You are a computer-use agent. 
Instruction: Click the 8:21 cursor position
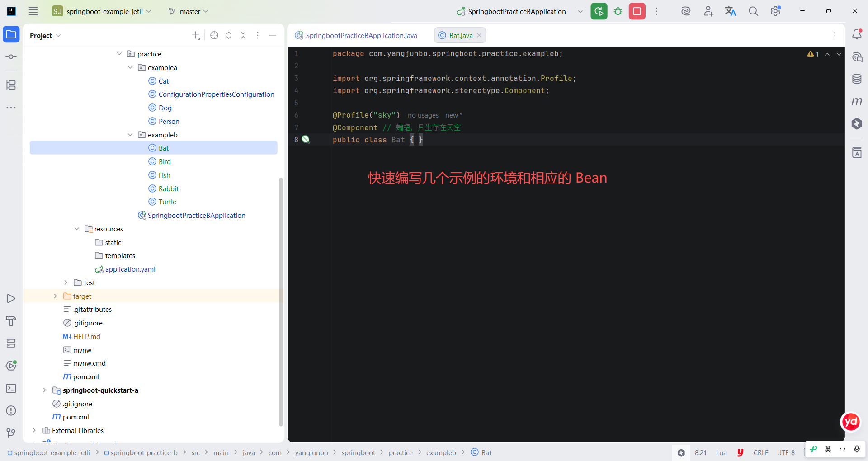tap(701, 452)
